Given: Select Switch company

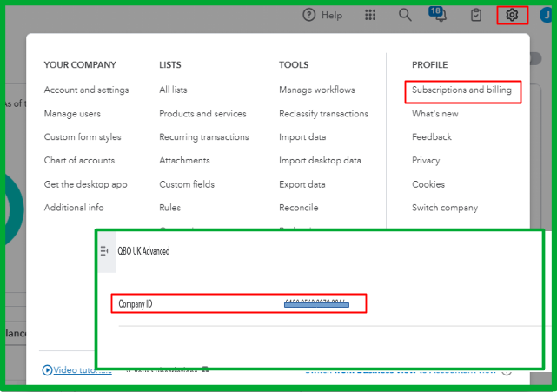Looking at the screenshot, I should pos(445,208).
